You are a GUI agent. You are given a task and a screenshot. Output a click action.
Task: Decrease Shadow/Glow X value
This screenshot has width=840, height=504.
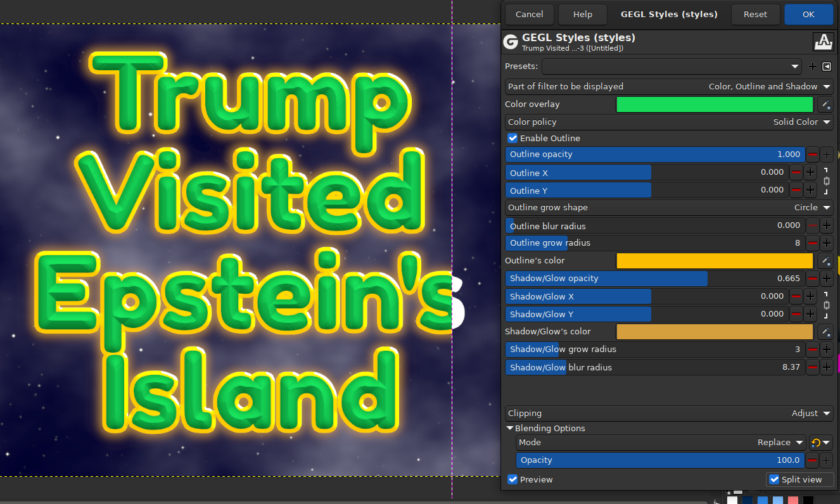click(796, 296)
